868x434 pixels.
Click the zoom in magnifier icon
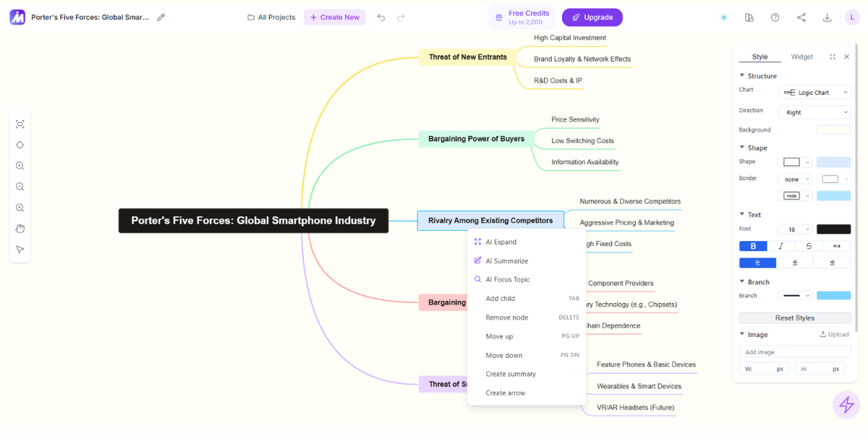[x=20, y=166]
